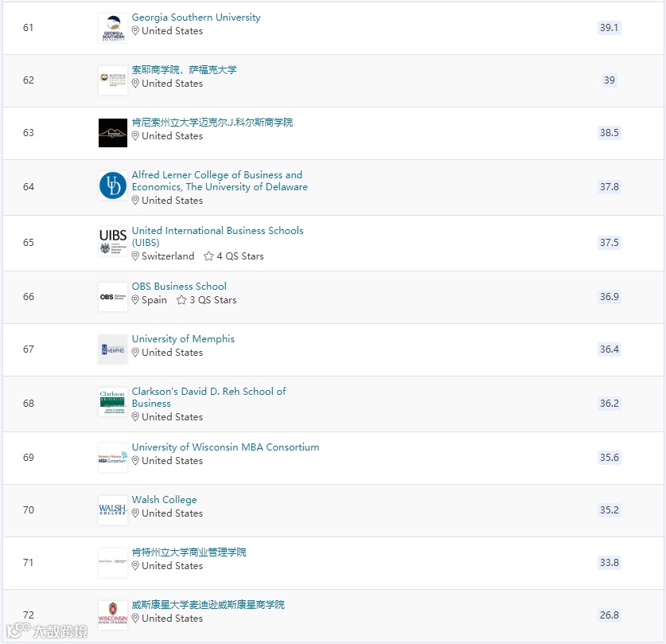
Task: Open United International Business Schools (UIBS) link
Action: coord(217,236)
